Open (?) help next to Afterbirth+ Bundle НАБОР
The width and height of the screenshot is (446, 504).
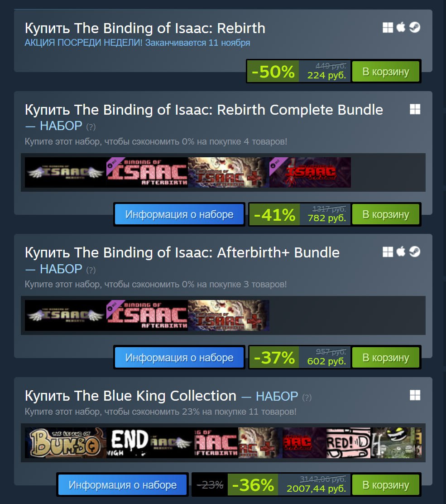pos(91,270)
